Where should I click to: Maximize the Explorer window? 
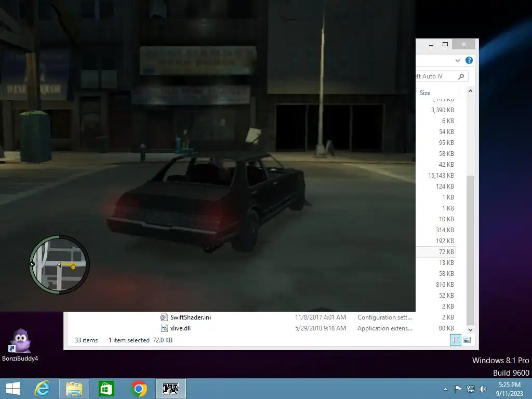point(445,45)
